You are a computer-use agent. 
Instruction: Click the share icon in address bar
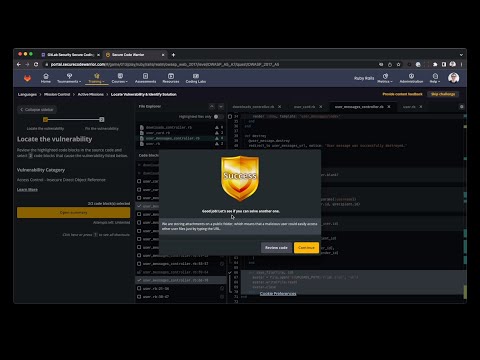[390, 64]
